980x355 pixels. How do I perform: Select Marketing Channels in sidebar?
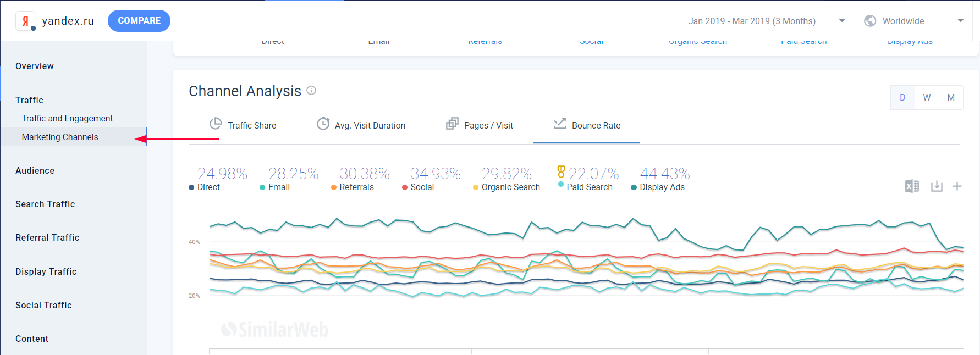click(60, 137)
